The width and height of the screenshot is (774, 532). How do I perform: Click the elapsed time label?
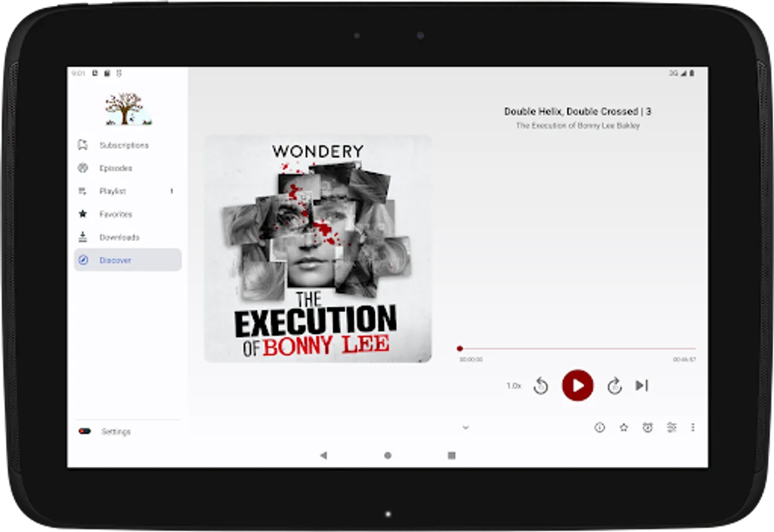(x=471, y=359)
